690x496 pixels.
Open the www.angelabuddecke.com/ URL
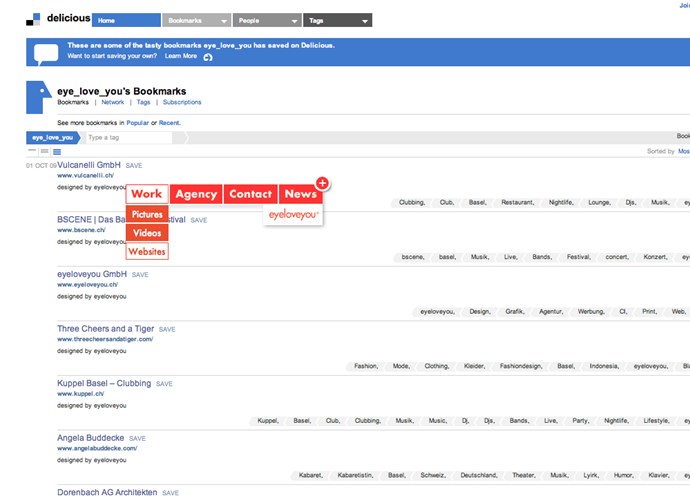pyautogui.click(x=97, y=448)
